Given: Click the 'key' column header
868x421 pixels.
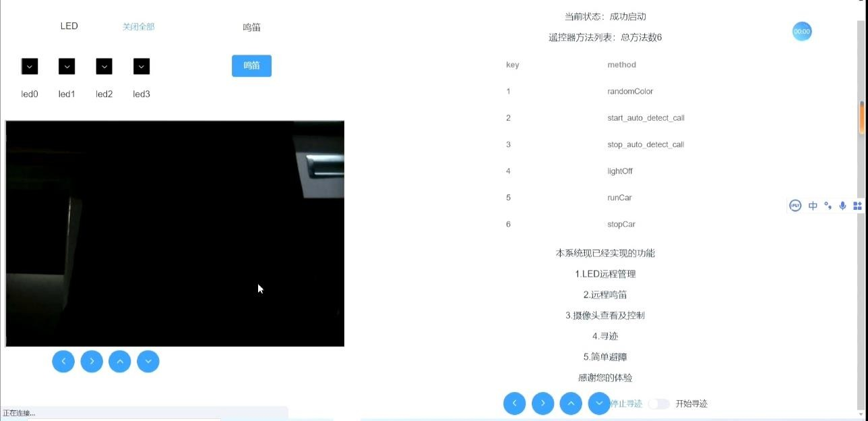Looking at the screenshot, I should (512, 65).
